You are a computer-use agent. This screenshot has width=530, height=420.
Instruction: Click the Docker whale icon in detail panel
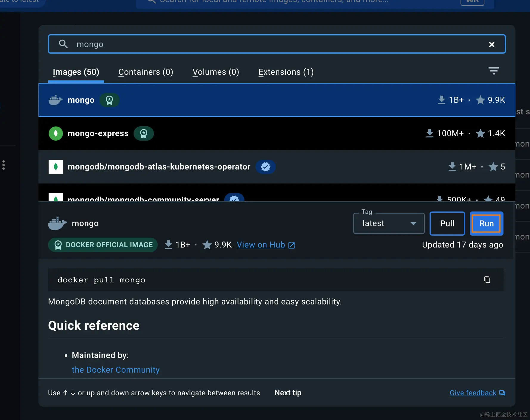click(57, 223)
